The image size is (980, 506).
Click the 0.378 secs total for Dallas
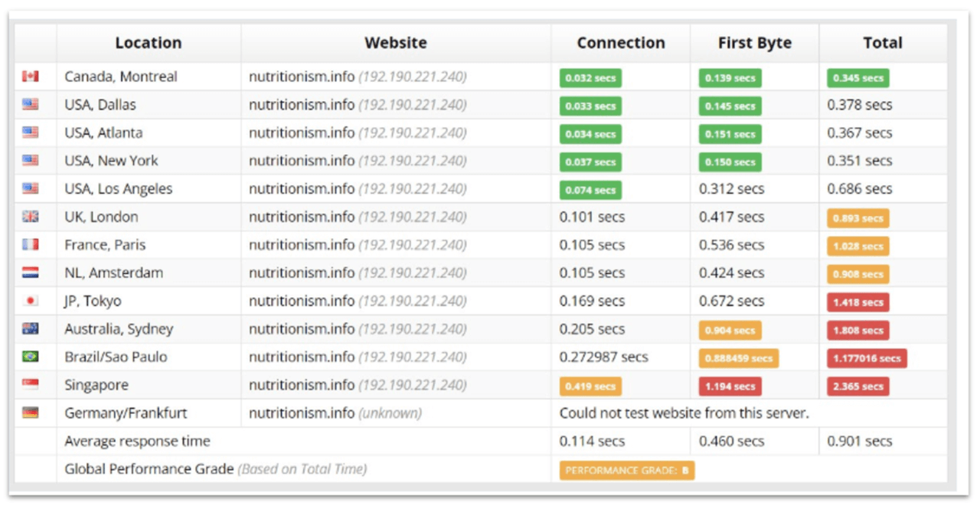860,105
